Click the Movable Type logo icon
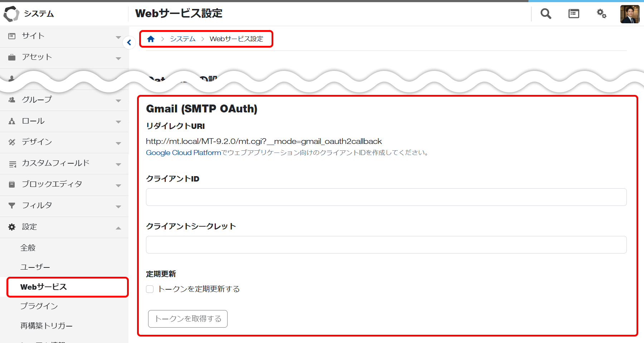Screen dimensions: 644x343 tap(11, 14)
